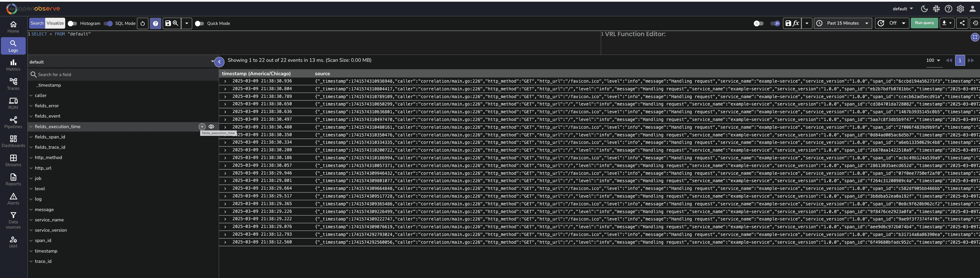
Task: Switch to the Visualize tab
Action: 55,23
